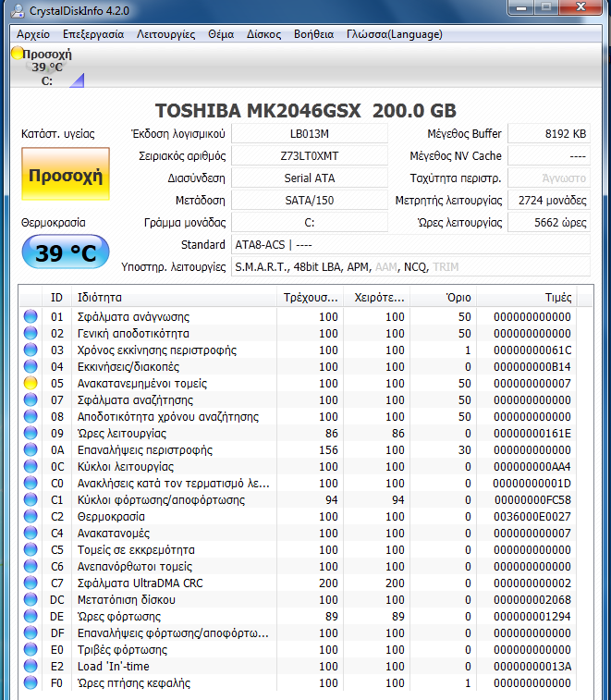Click raw value 0036000E0027 in Θερμοκρασία row

tap(532, 517)
